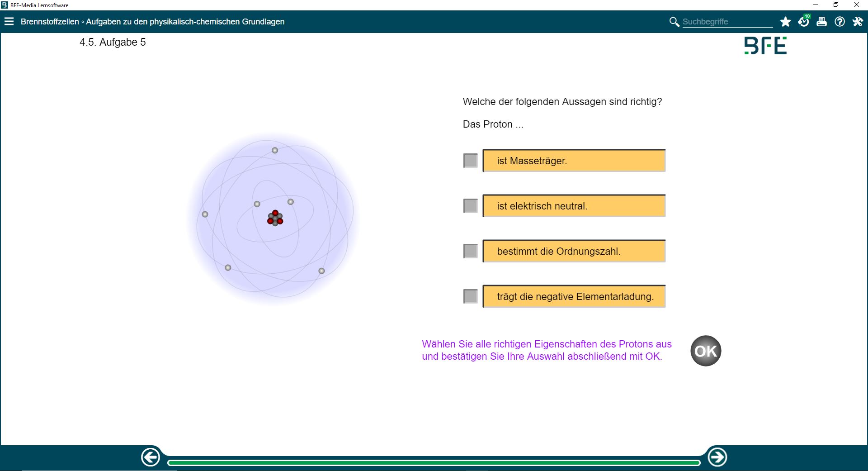This screenshot has height=471, width=868.
Task: Check the box for 'ist Masseträger.'
Action: [x=470, y=161]
